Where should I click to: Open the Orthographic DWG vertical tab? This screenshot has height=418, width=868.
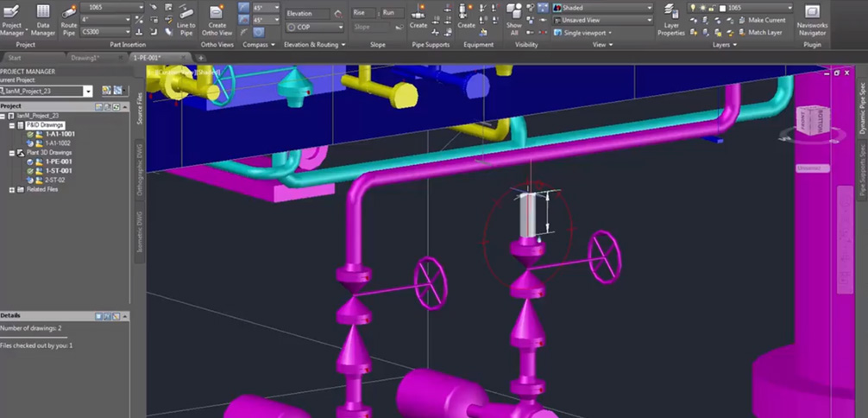tap(140, 168)
